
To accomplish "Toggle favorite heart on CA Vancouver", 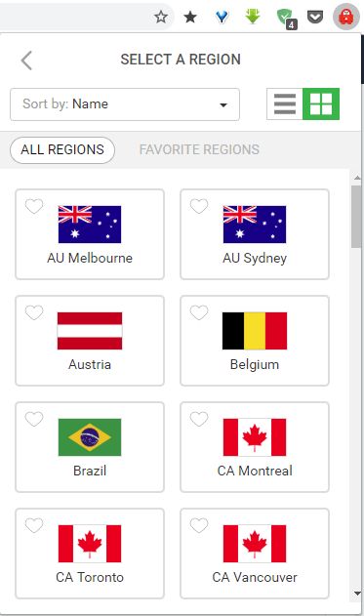I will click(199, 525).
